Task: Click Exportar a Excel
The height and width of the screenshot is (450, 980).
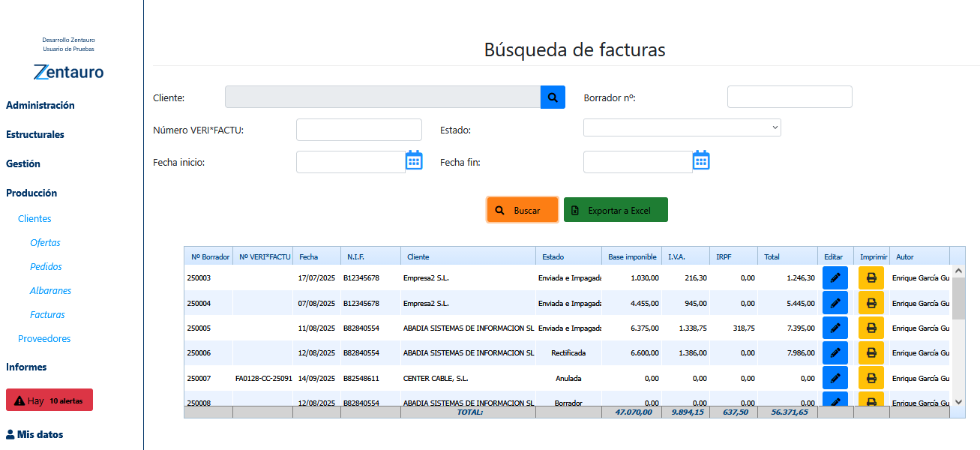Action: point(616,209)
